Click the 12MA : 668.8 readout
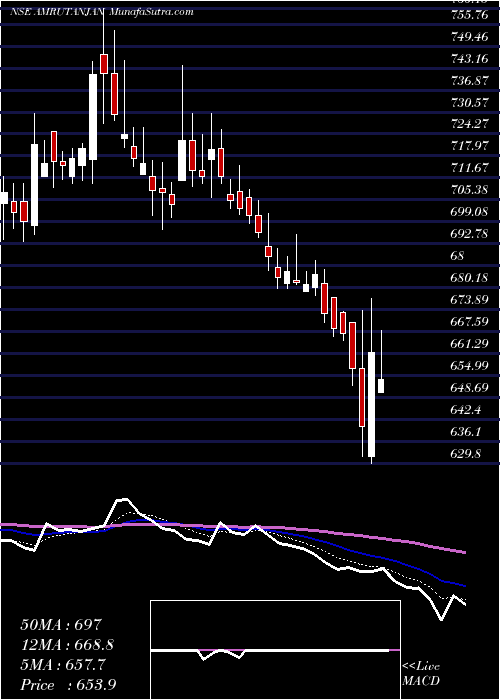Screen dimensions: 500x700 coord(67,644)
